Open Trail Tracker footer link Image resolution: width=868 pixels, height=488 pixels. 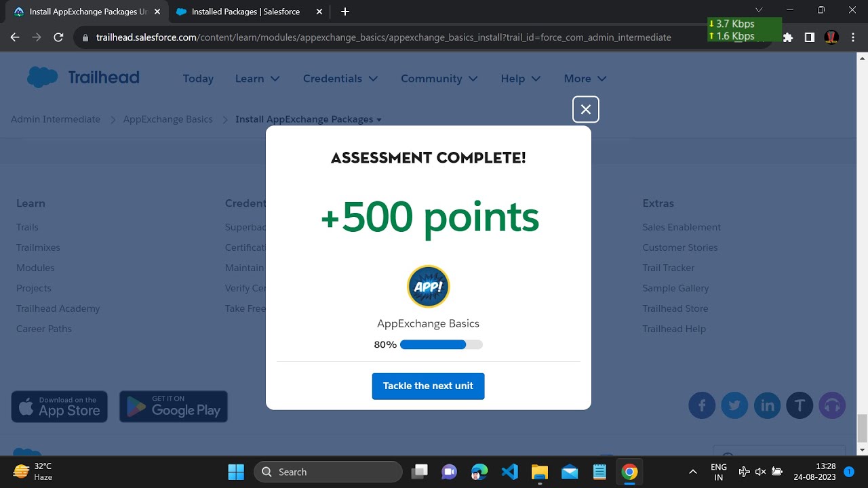click(x=669, y=268)
